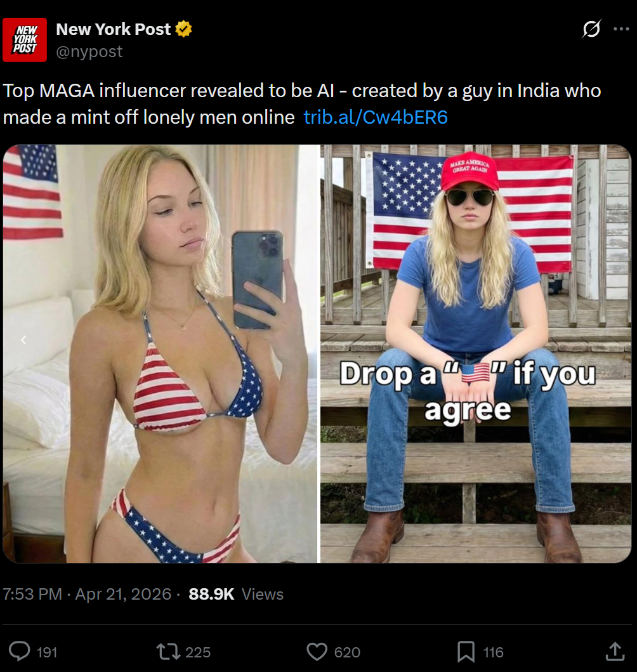
Task: Like the post with the heart icon
Action: 317,652
